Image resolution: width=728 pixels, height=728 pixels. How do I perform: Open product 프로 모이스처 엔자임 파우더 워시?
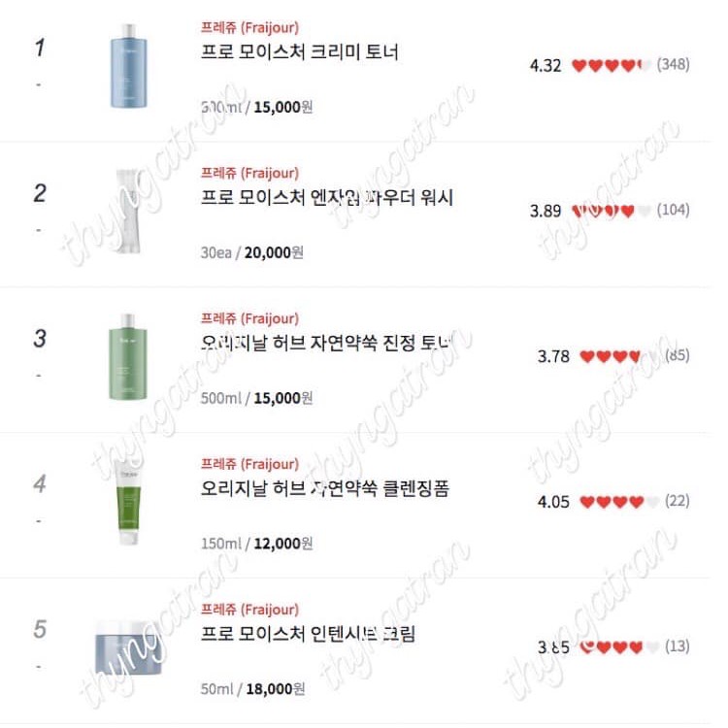[x=326, y=198]
